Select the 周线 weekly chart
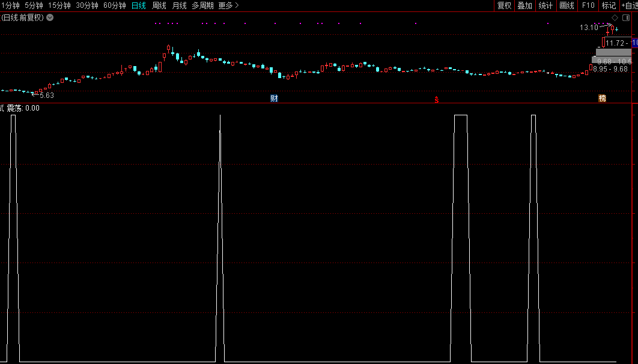638x364 pixels. tap(159, 5)
